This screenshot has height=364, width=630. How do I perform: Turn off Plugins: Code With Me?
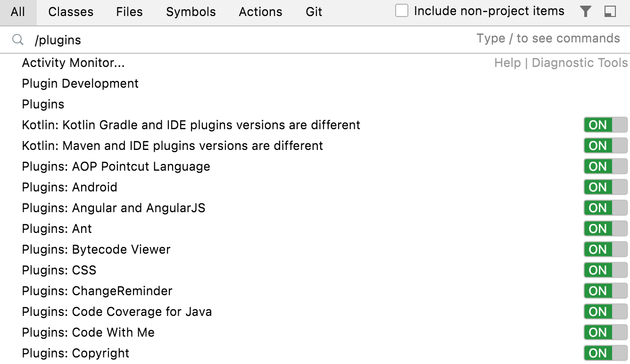605,332
